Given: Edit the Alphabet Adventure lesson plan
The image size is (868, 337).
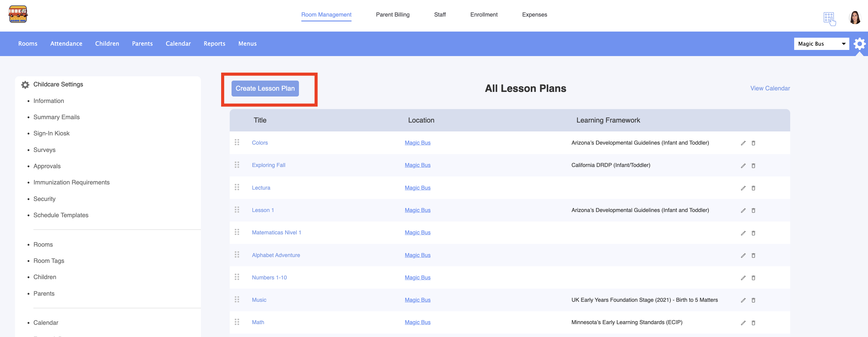Looking at the screenshot, I should pyautogui.click(x=743, y=256).
